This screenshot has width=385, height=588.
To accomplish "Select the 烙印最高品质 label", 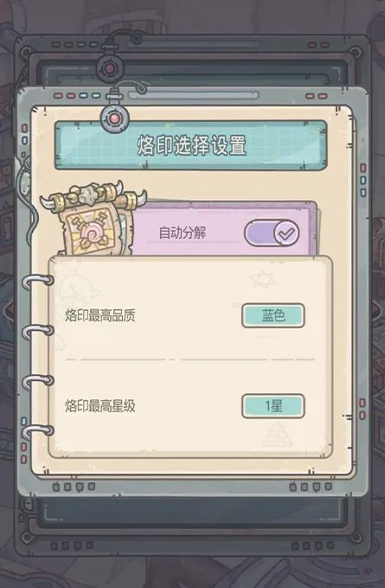I will pyautogui.click(x=100, y=315).
